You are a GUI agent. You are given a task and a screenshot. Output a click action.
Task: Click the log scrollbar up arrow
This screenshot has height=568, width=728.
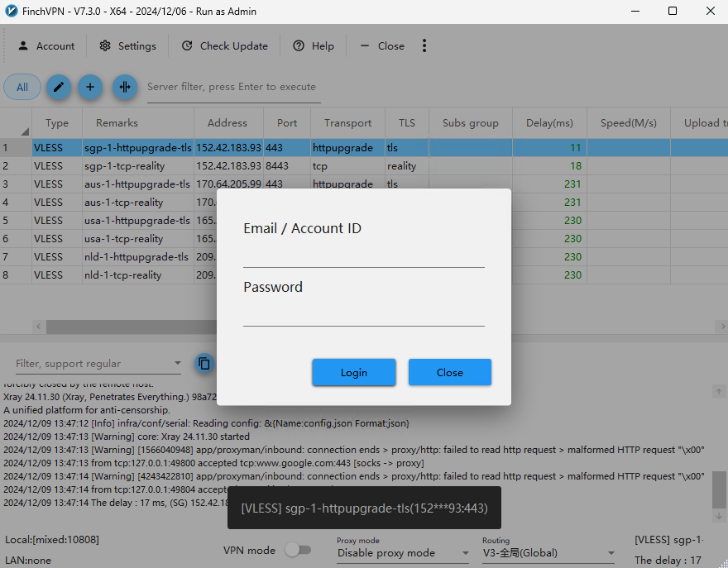click(719, 392)
